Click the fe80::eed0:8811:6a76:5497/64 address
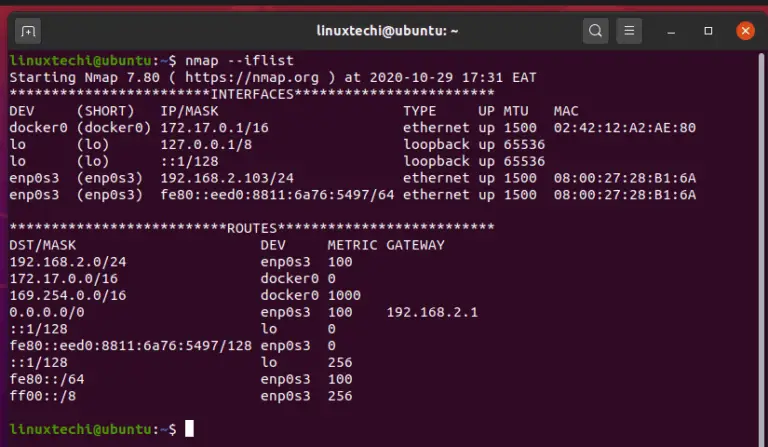The height and width of the screenshot is (447, 768). (277, 195)
